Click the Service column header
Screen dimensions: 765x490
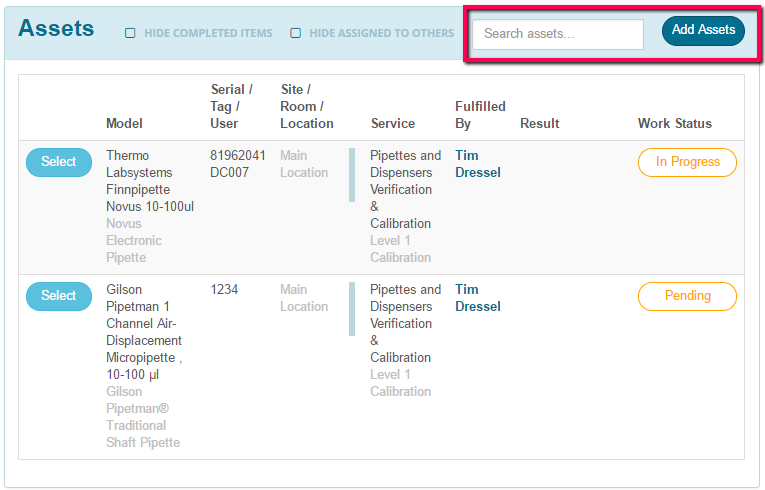click(393, 123)
